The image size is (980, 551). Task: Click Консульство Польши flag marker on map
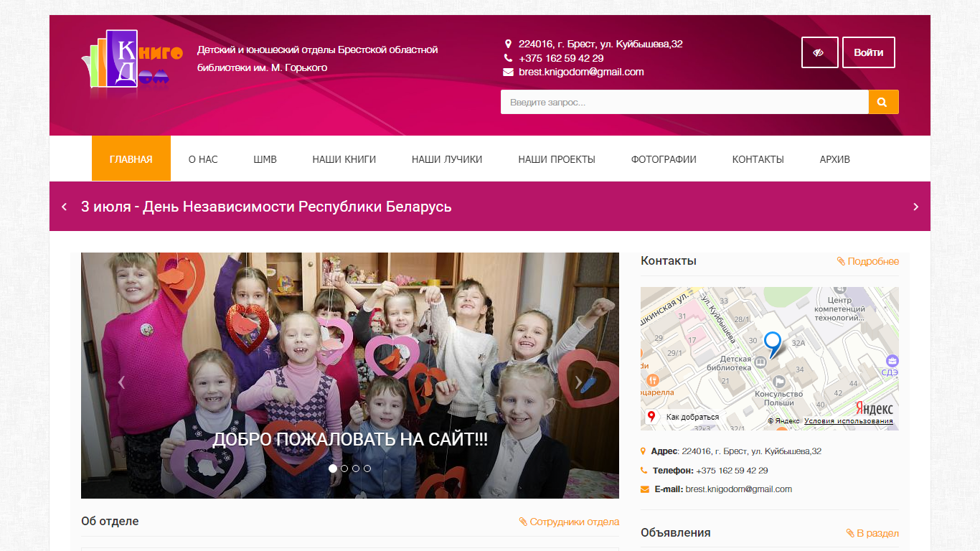coord(779,381)
